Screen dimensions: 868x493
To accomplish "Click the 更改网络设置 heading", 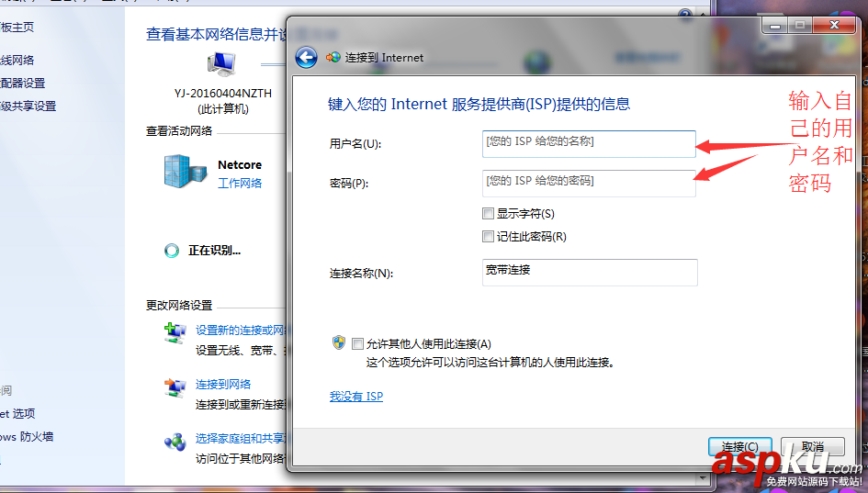I will pyautogui.click(x=179, y=306).
